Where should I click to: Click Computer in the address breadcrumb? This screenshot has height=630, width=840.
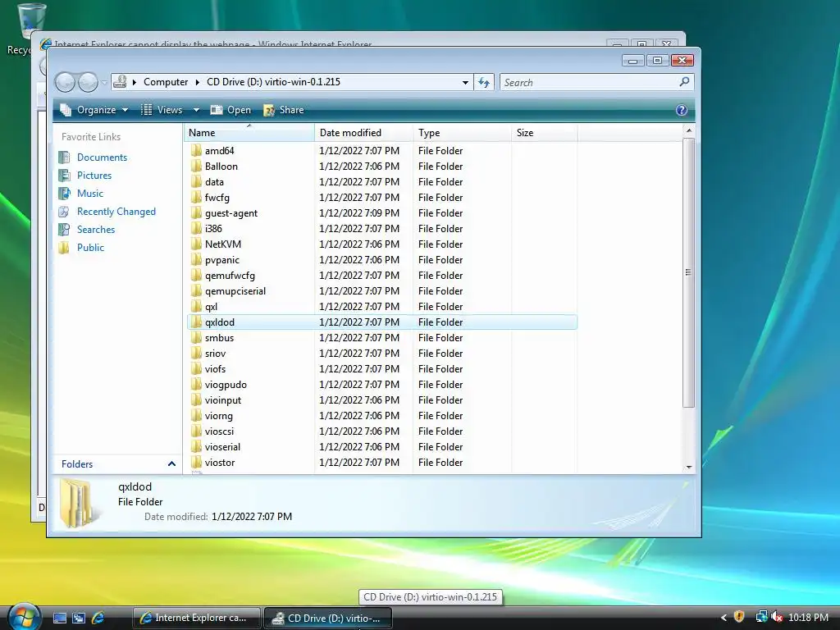click(x=166, y=82)
